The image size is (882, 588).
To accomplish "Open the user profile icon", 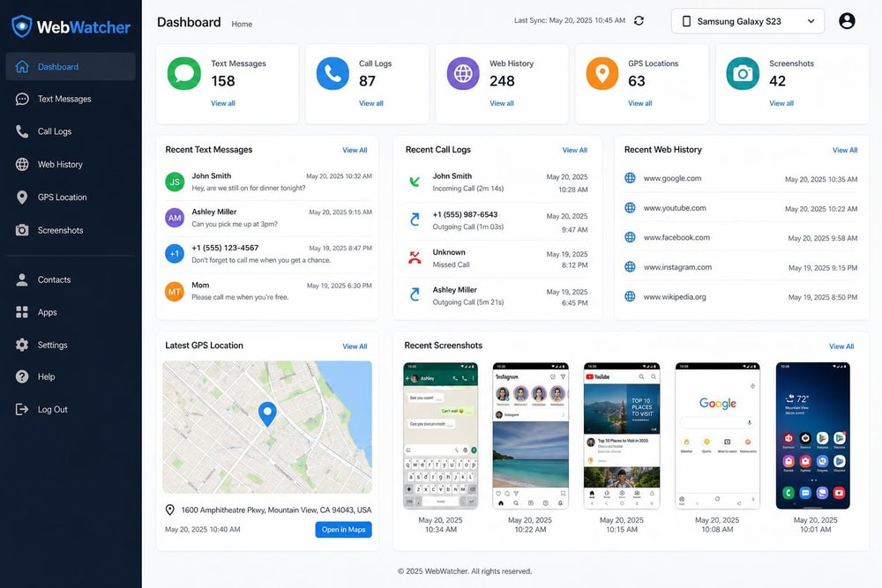I will coord(847,21).
